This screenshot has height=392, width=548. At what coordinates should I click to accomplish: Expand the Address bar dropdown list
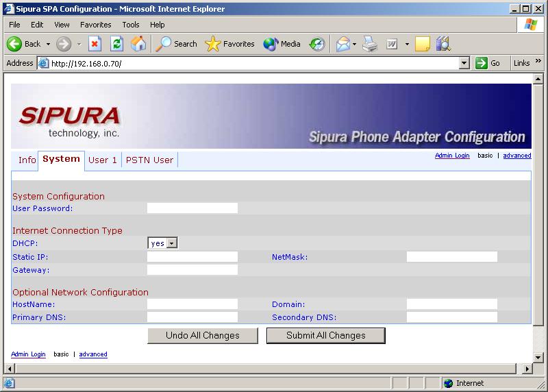[x=464, y=63]
